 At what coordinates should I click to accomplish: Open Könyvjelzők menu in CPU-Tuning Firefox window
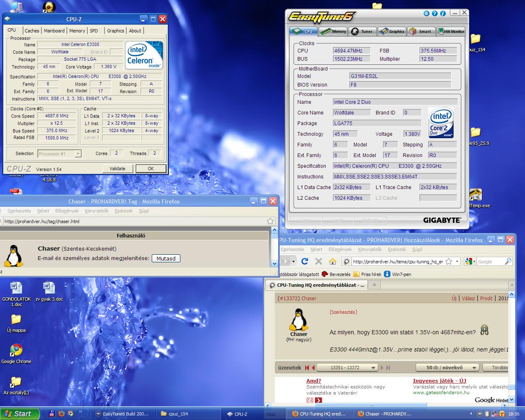point(370,249)
